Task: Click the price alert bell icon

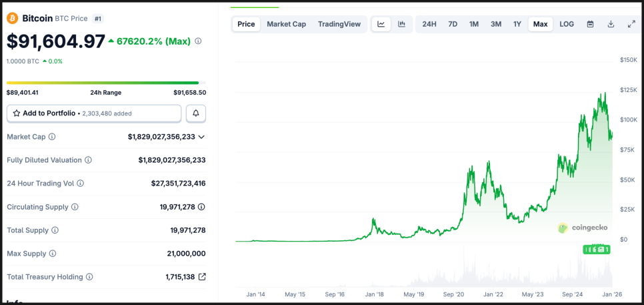Action: tap(196, 113)
